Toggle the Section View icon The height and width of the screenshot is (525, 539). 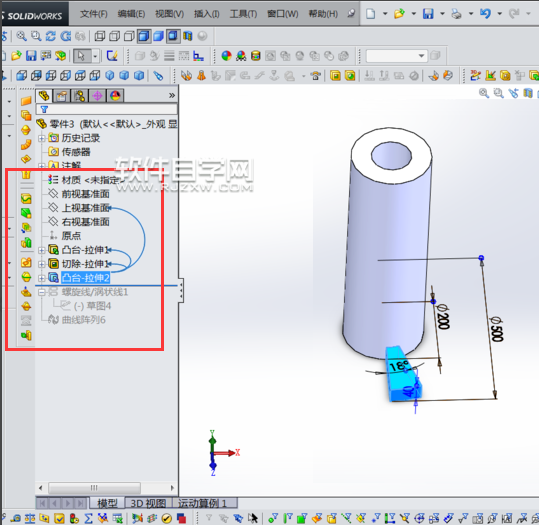coord(188,36)
